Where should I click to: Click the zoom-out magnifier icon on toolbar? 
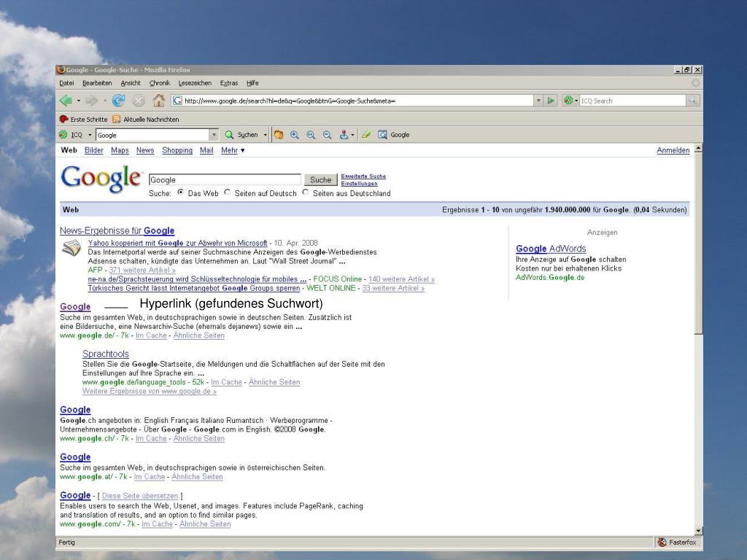pyautogui.click(x=327, y=135)
